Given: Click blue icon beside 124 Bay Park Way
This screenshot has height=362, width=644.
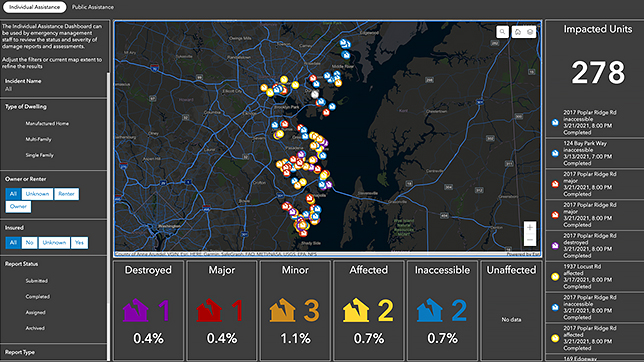Looking at the screenshot, I should 555,153.
